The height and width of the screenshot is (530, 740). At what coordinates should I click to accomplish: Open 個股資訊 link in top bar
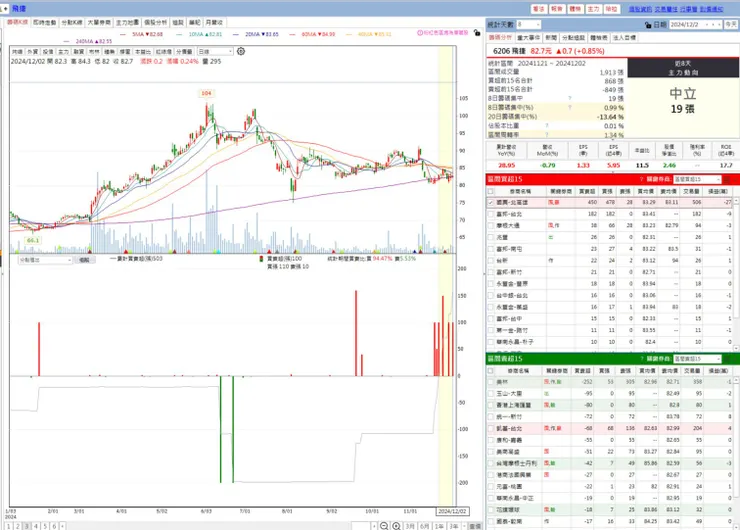coord(640,9)
